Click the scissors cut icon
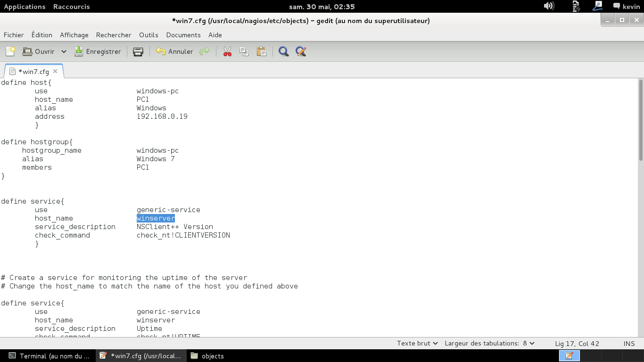 [228, 51]
